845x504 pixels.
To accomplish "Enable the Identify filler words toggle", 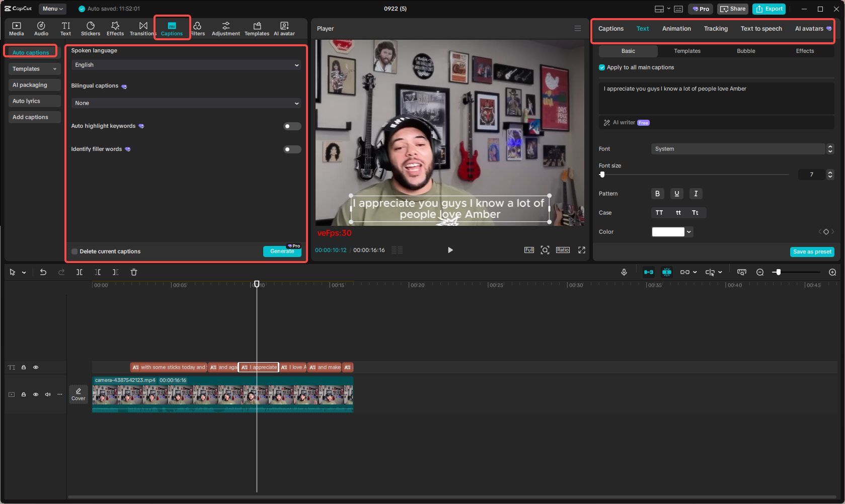I will tap(292, 149).
